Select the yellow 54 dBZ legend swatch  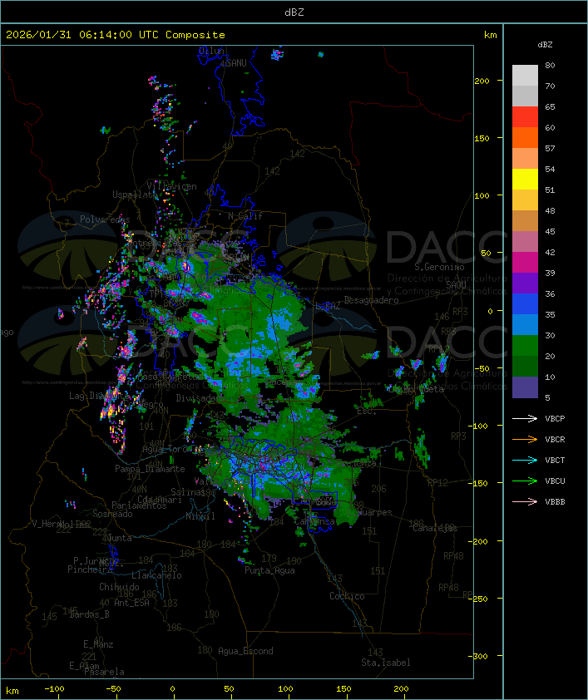[525, 180]
